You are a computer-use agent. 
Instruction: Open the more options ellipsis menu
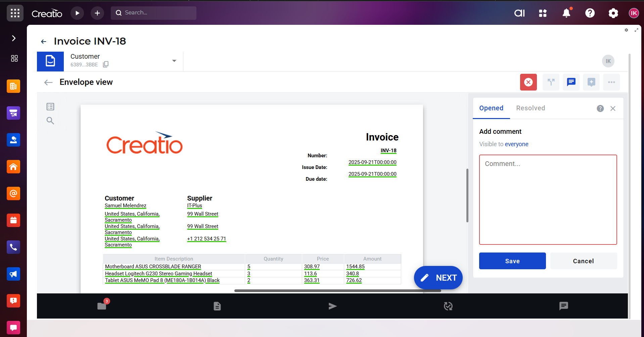point(611,82)
